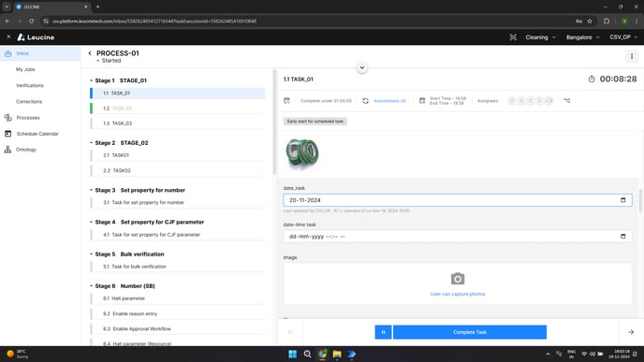The width and height of the screenshot is (644, 362).
Task: Collapse the job header with down chevron
Action: (362, 67)
